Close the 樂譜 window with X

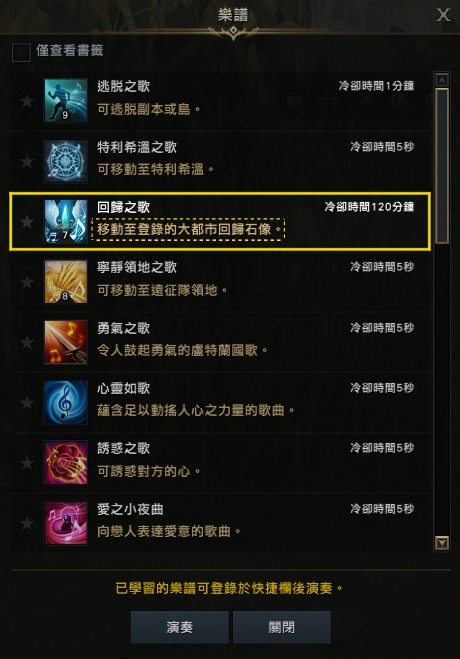click(x=443, y=16)
